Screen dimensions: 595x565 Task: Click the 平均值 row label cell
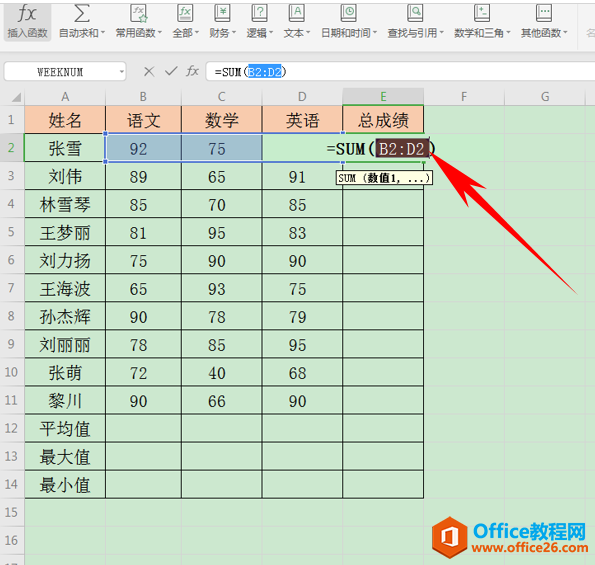pos(65,429)
